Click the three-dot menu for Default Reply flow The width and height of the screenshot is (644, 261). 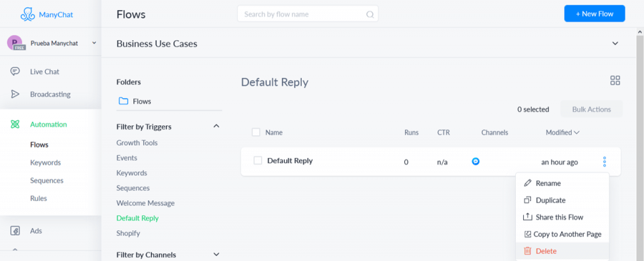[604, 162]
